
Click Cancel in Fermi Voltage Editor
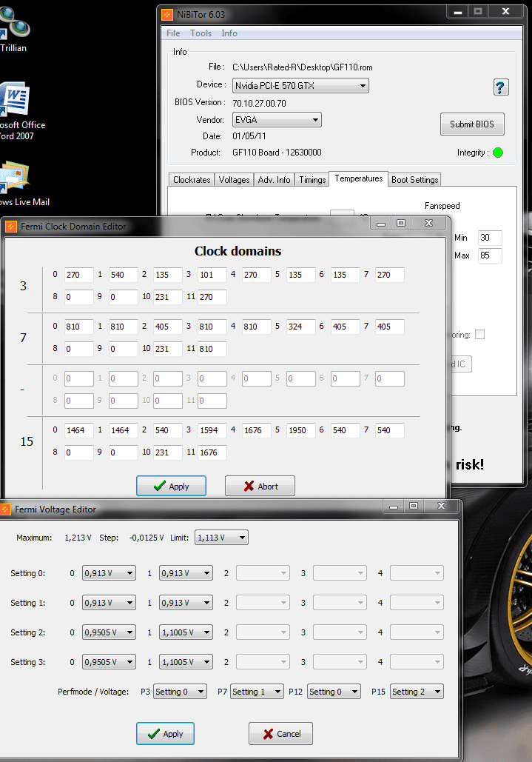[x=280, y=733]
